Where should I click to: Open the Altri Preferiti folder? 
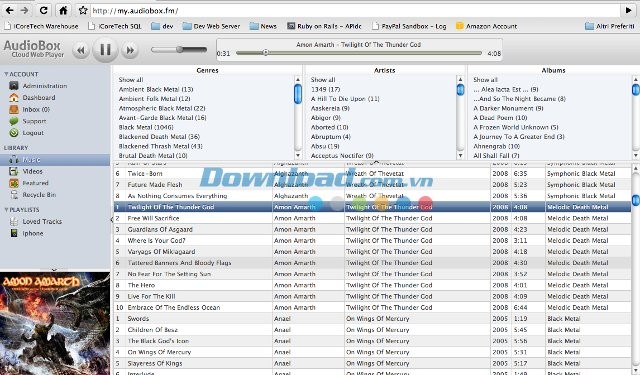(x=610, y=26)
